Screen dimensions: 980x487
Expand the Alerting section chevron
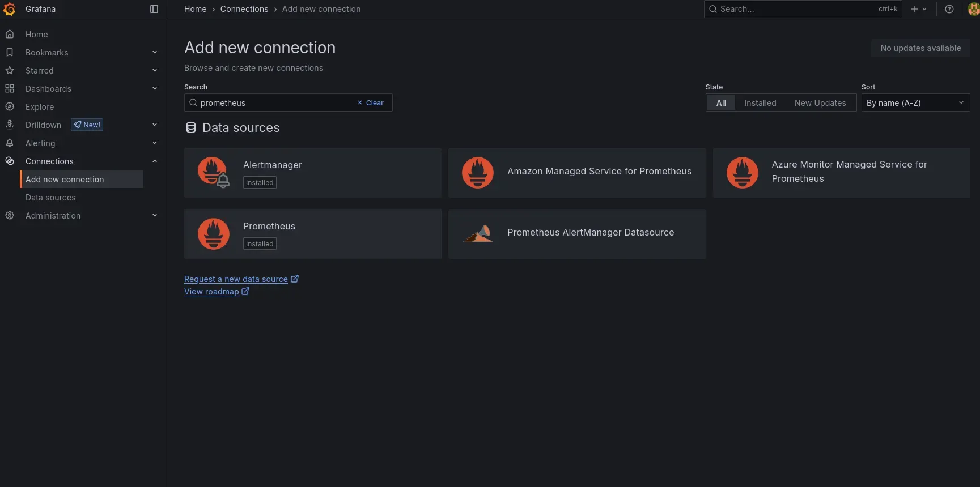155,143
